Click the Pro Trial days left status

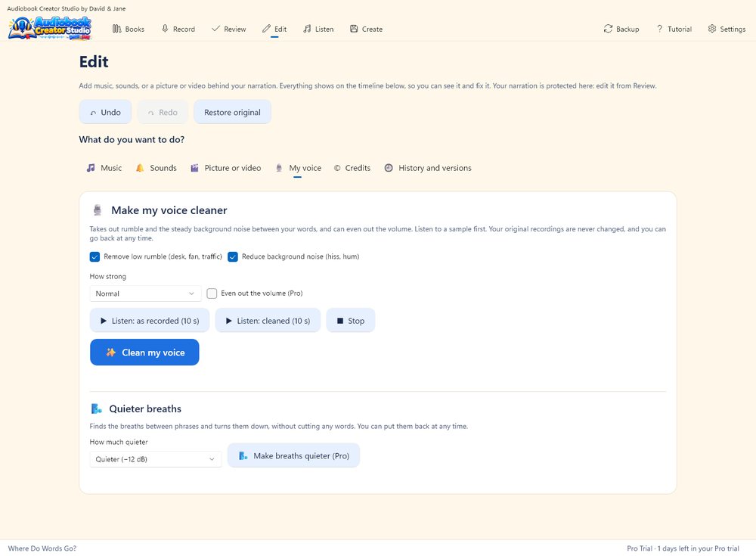[683, 548]
